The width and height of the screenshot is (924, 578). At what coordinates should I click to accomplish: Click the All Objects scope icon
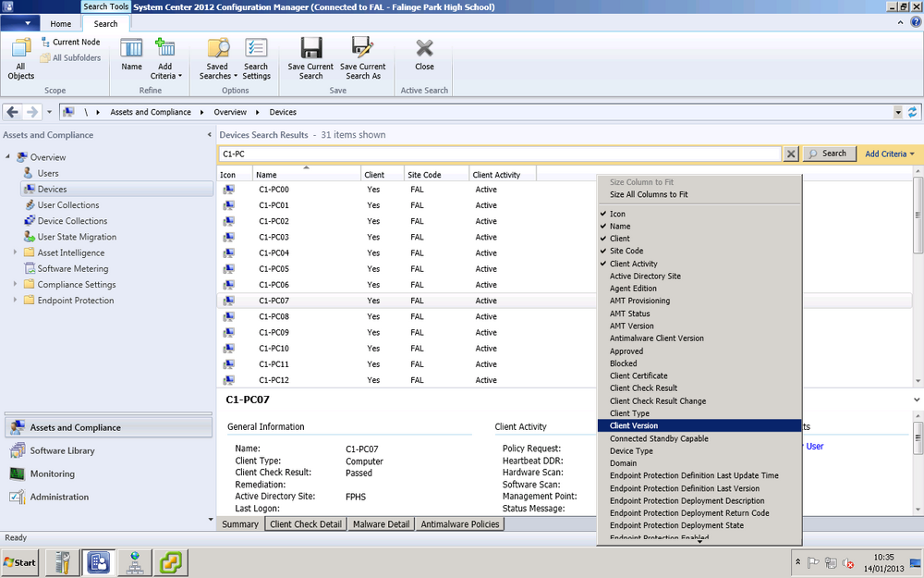(x=21, y=57)
